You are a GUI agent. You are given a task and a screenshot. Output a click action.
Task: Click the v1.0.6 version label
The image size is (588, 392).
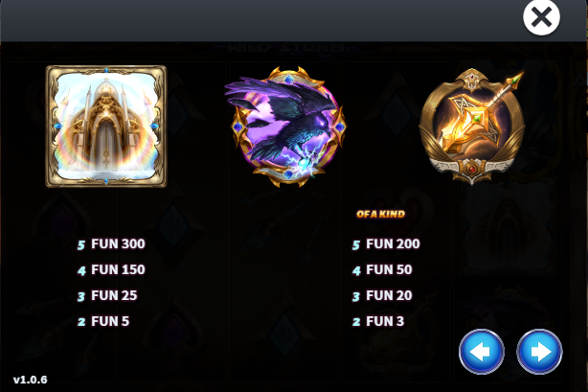click(x=31, y=380)
